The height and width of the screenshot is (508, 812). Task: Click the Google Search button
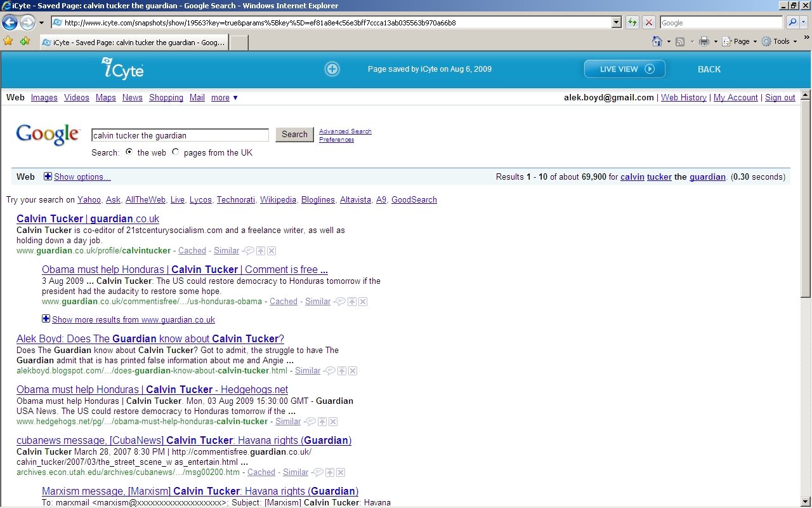click(294, 134)
